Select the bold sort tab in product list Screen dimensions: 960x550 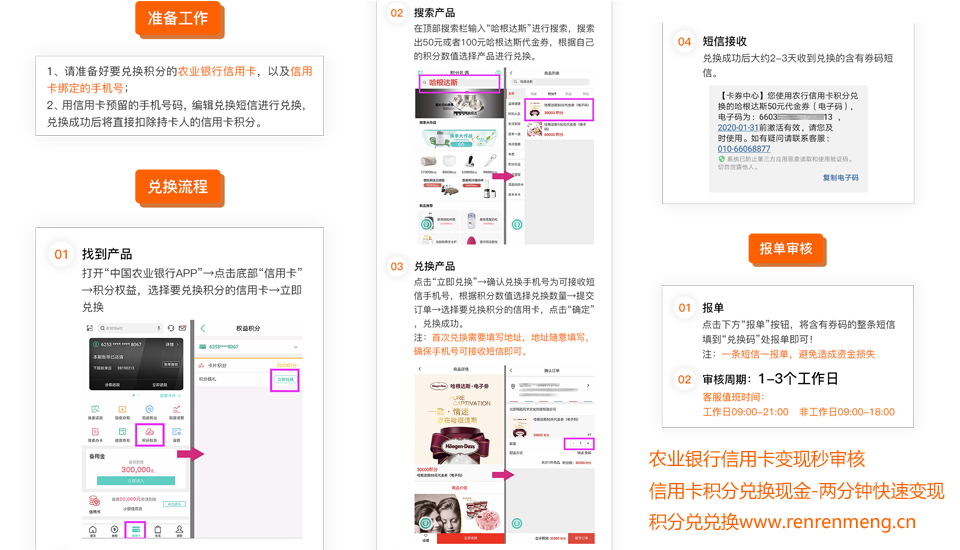point(552,94)
